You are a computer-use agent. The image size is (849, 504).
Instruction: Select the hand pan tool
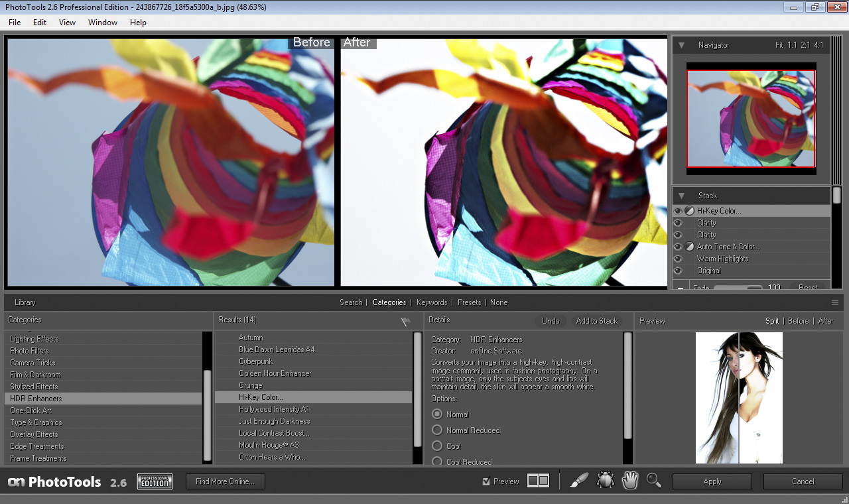click(x=630, y=481)
